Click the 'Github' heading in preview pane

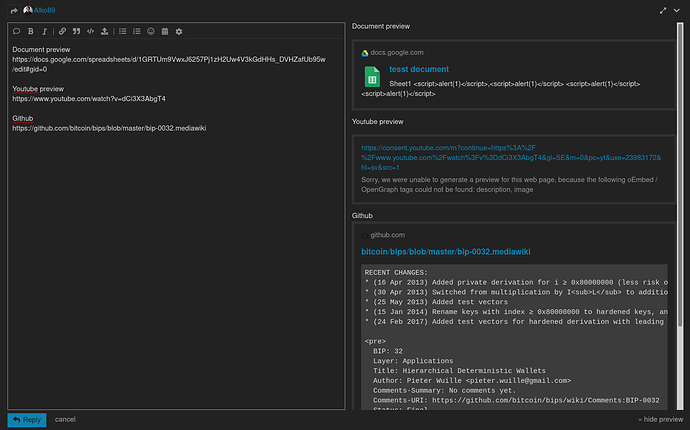362,216
